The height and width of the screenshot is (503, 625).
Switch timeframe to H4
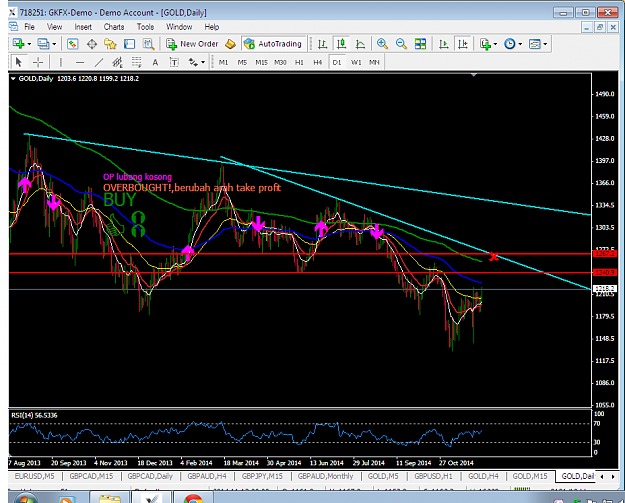[x=317, y=62]
